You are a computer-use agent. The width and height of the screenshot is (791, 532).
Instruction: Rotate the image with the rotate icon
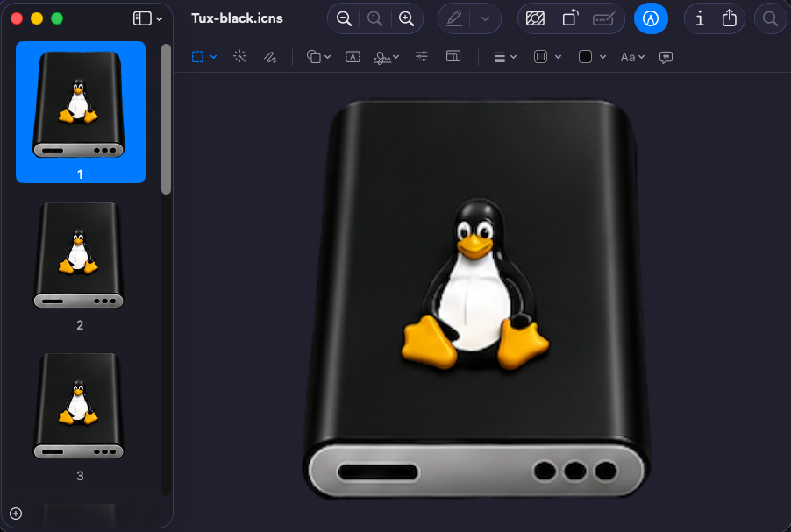pos(570,18)
